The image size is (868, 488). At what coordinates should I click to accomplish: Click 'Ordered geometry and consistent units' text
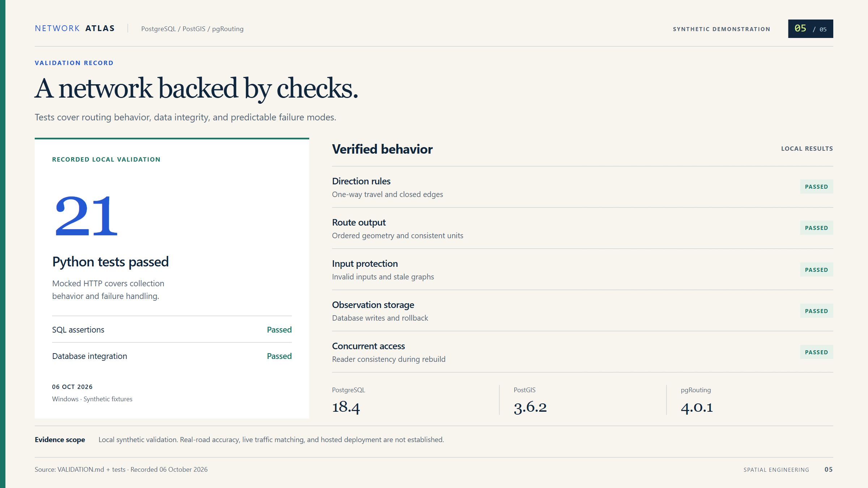pyautogui.click(x=397, y=236)
